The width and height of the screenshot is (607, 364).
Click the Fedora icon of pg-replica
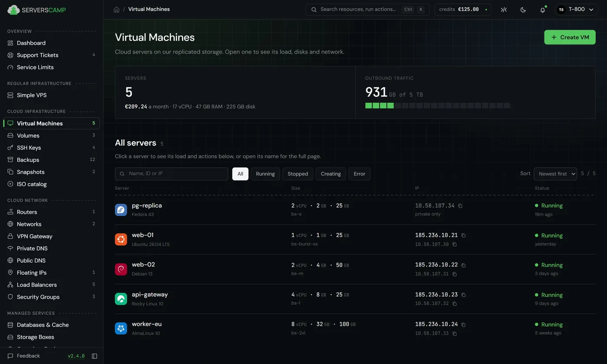pyautogui.click(x=121, y=210)
